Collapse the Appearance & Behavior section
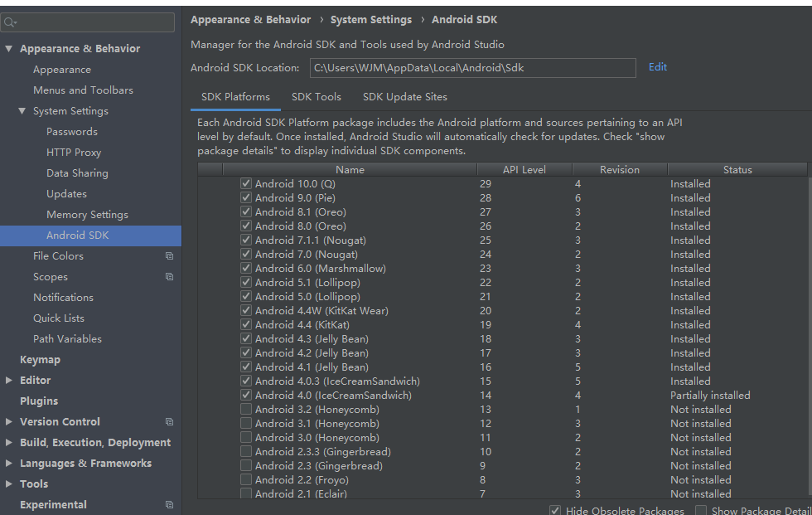The width and height of the screenshot is (812, 515). coord(9,49)
